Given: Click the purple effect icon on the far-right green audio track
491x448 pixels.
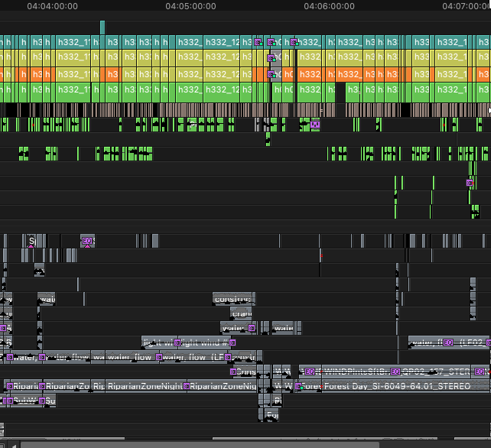Looking at the screenshot, I should 470,183.
